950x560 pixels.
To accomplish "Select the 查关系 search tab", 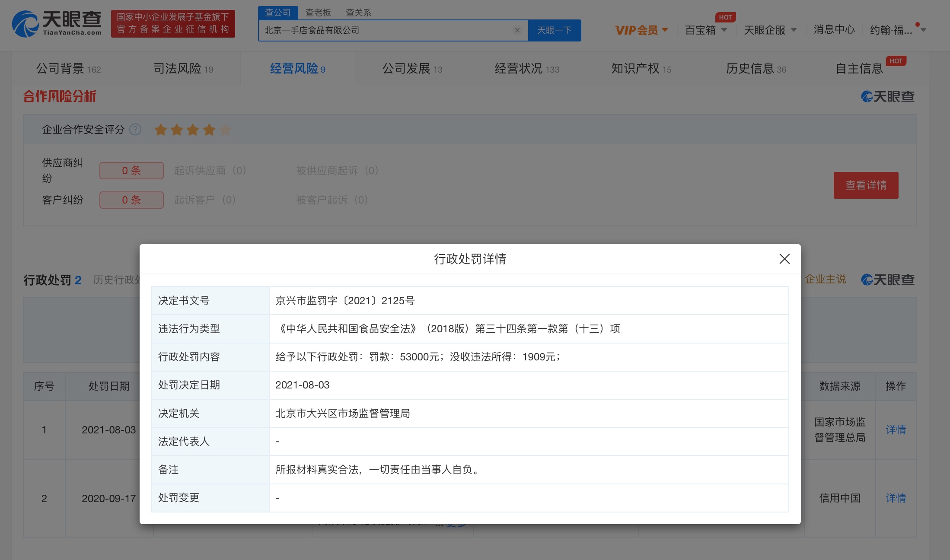I will pyautogui.click(x=358, y=13).
